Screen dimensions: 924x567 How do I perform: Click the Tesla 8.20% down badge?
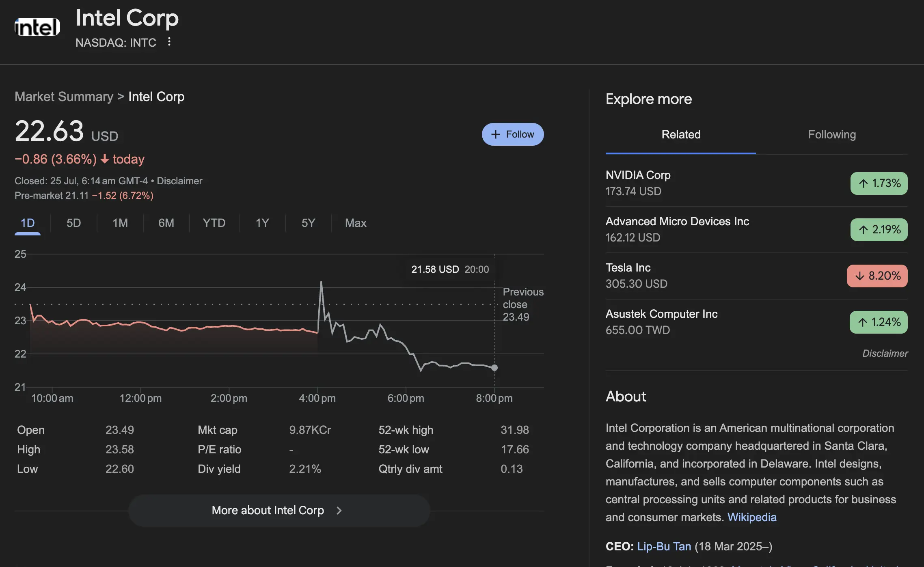tap(877, 276)
